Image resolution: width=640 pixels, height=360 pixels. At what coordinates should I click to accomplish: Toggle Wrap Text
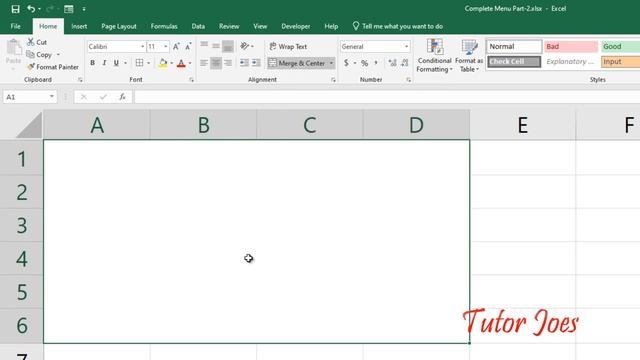[288, 47]
